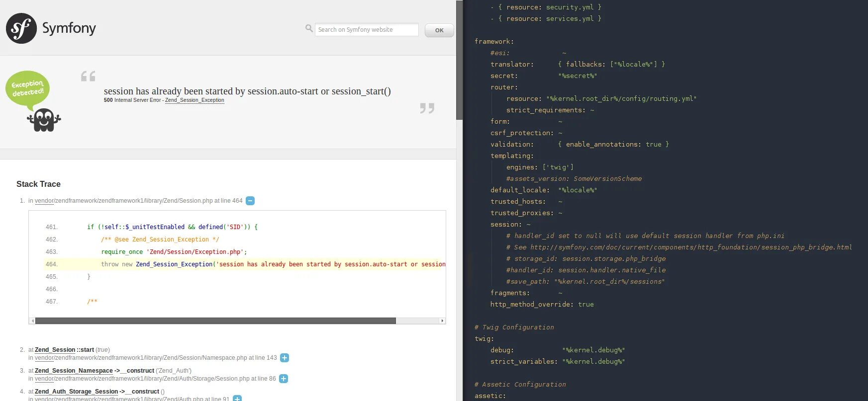Click line 461 if statement
Screen dimensions: 868x401
[172, 227]
